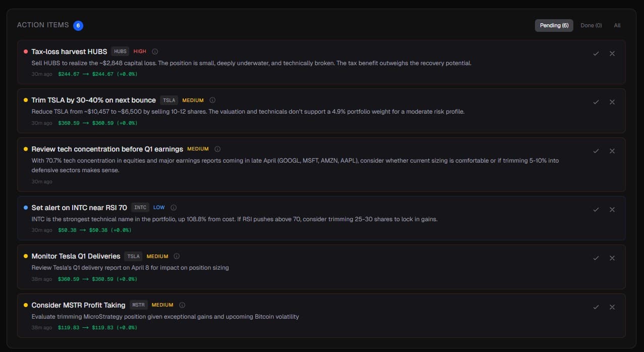Click the info icon on Review tech concentration item
Image resolution: width=644 pixels, height=352 pixels.
217,148
